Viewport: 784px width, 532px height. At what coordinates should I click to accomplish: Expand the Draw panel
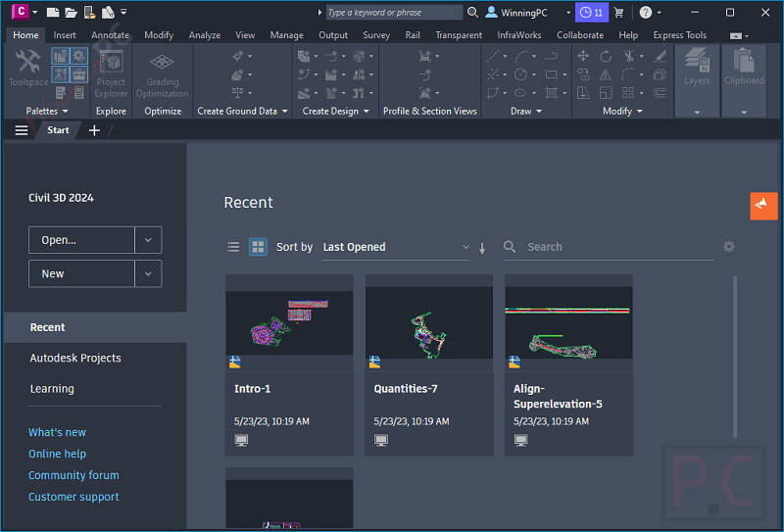click(x=526, y=111)
